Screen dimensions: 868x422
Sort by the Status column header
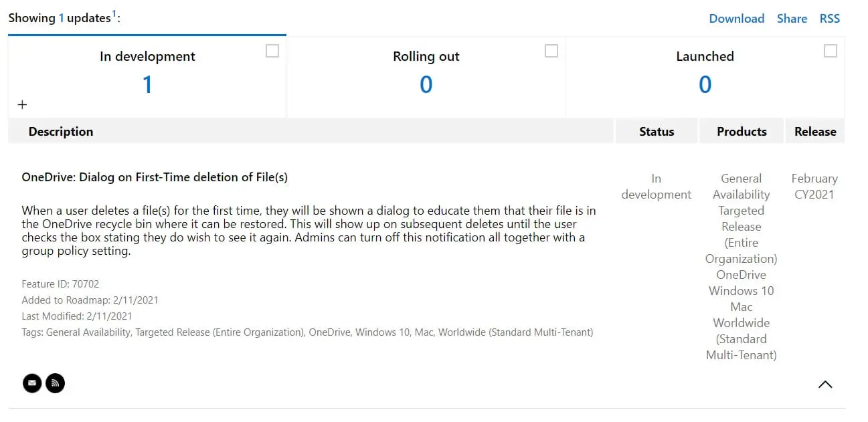pos(657,132)
